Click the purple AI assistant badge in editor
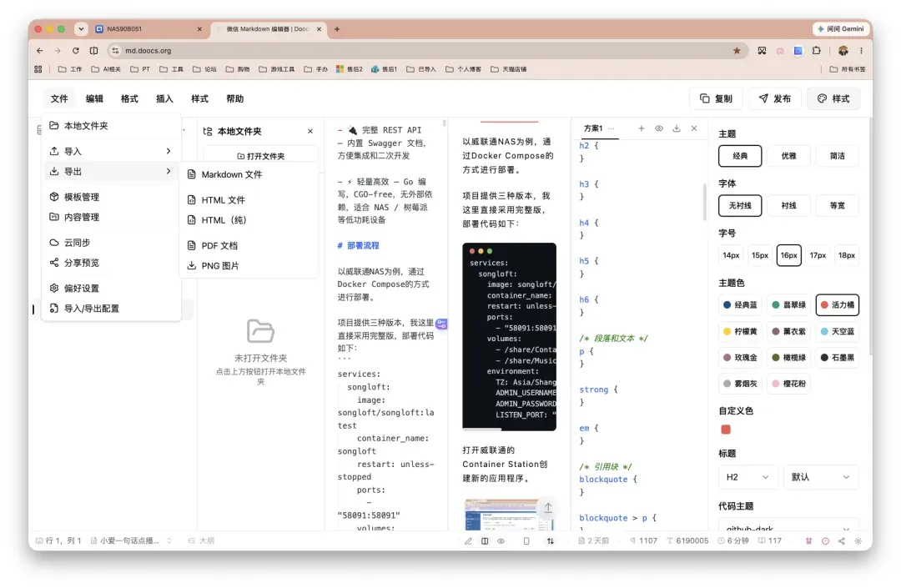 [x=441, y=324]
